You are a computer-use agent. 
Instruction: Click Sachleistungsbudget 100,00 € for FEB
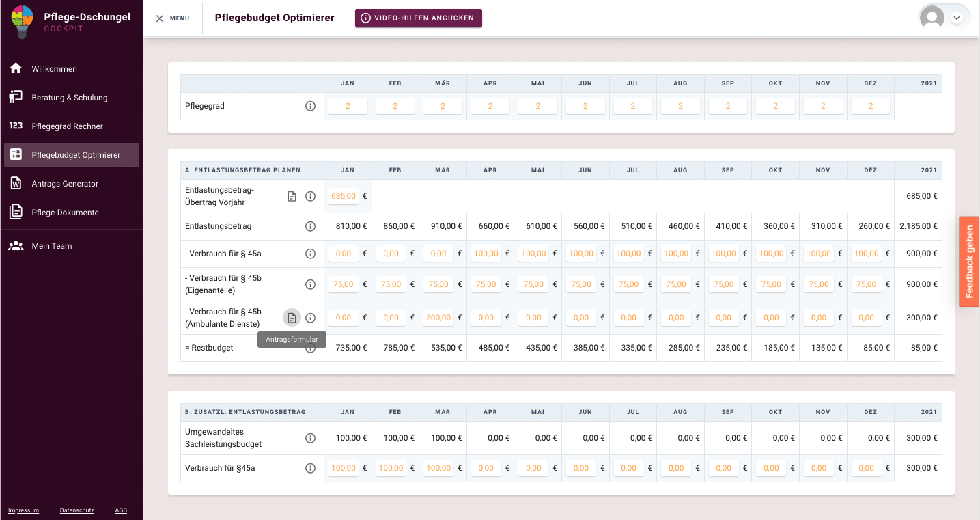pyautogui.click(x=399, y=438)
